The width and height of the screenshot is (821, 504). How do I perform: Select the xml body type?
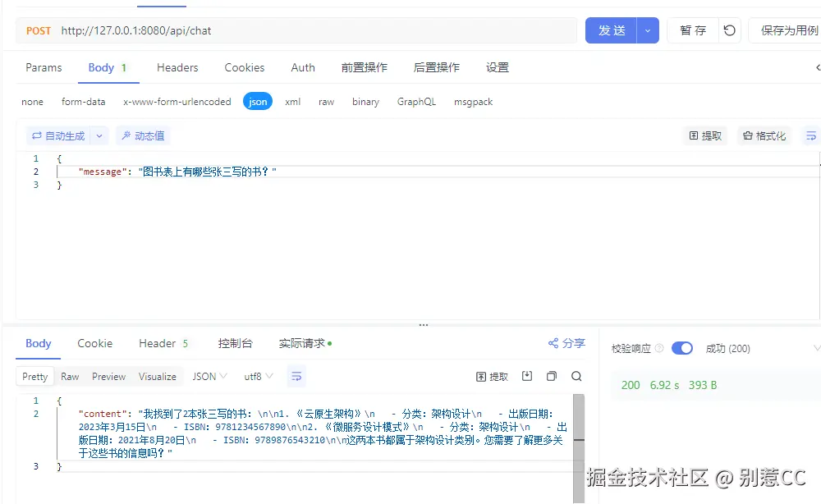click(x=293, y=102)
